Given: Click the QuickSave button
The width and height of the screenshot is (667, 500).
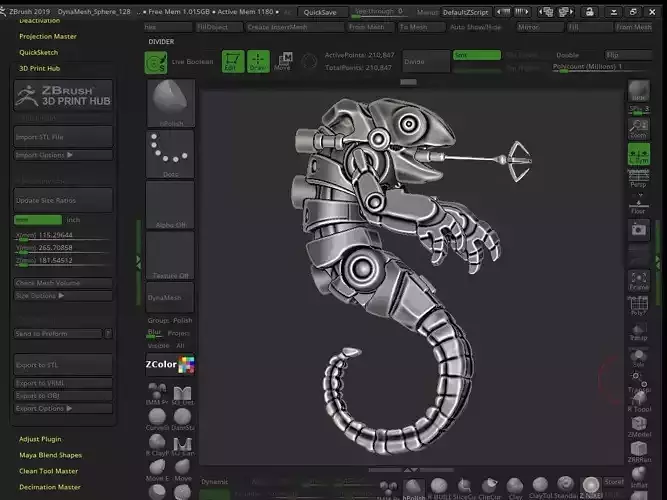Looking at the screenshot, I should pyautogui.click(x=323, y=12).
